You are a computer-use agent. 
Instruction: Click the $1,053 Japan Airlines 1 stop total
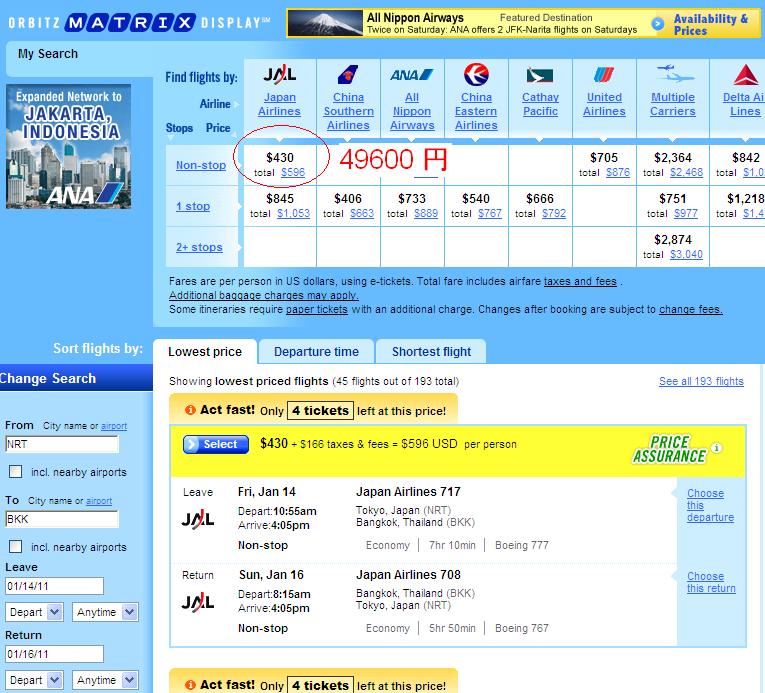(293, 213)
